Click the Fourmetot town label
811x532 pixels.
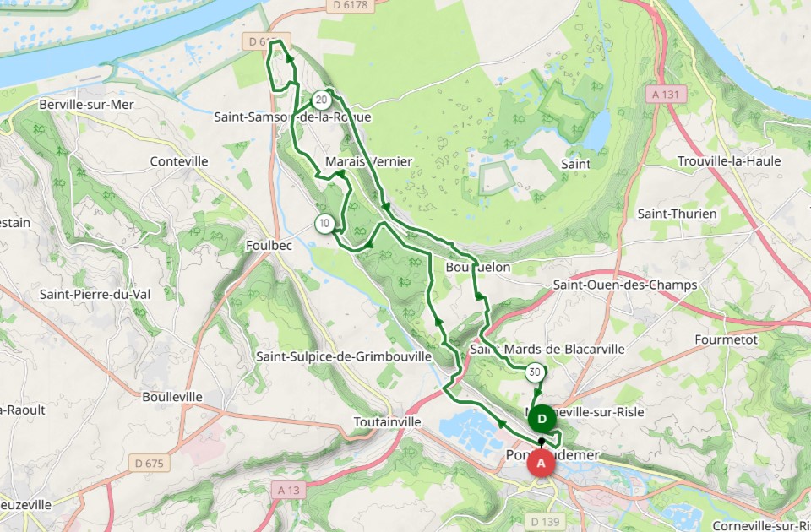point(727,339)
